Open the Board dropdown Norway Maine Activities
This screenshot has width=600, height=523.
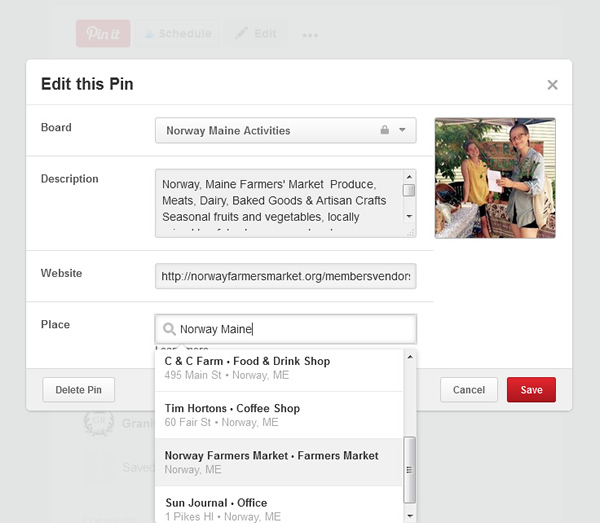[x=285, y=130]
